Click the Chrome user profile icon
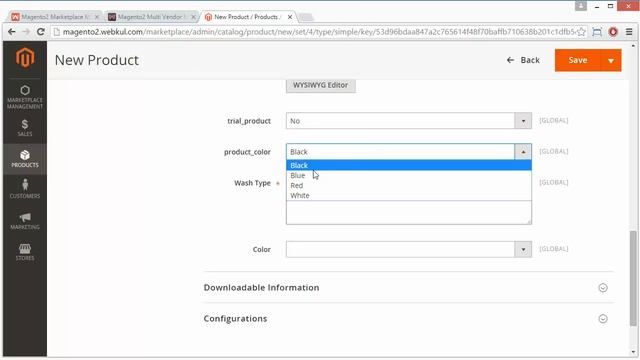 tap(581, 6)
